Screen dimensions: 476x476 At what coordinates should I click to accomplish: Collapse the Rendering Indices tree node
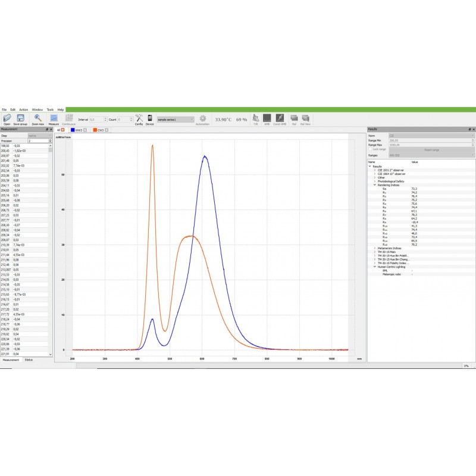(375, 184)
